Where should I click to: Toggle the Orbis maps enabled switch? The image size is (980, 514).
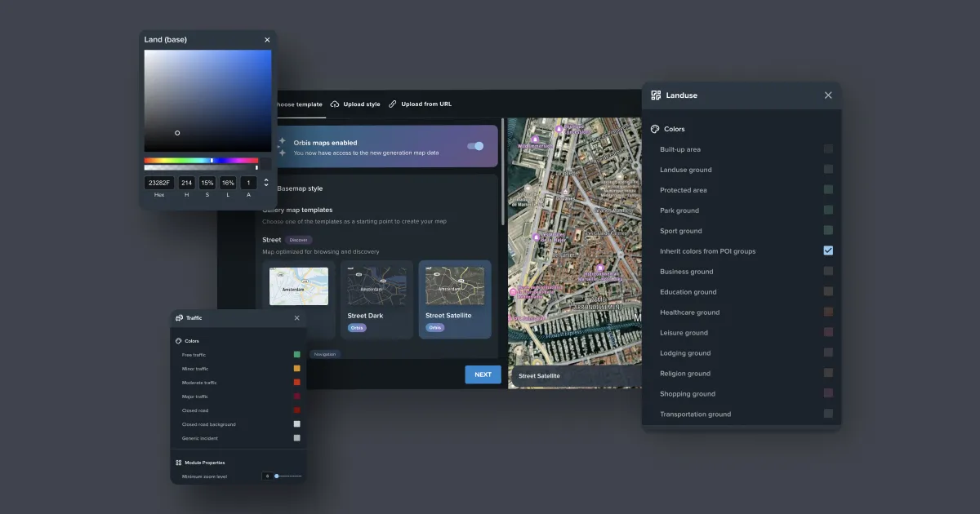[475, 146]
